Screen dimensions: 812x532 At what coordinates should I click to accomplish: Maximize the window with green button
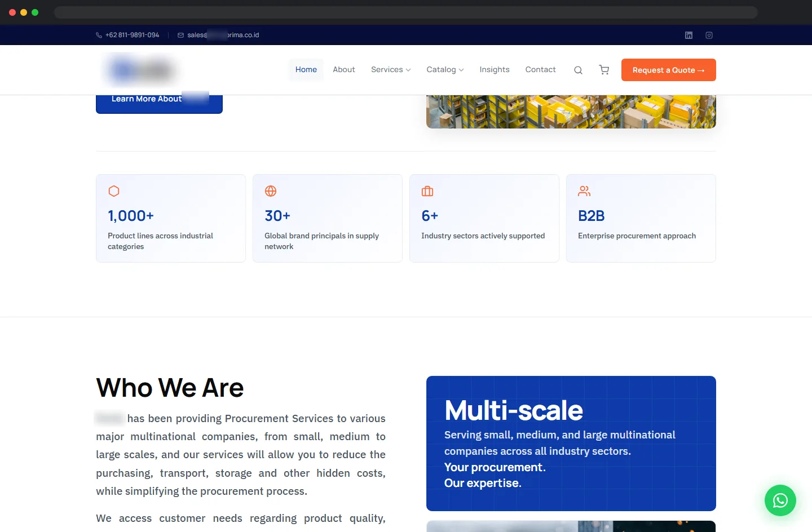click(35, 12)
